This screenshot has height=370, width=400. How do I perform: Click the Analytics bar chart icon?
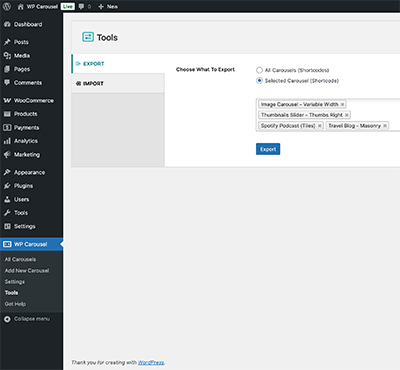pyautogui.click(x=7, y=141)
